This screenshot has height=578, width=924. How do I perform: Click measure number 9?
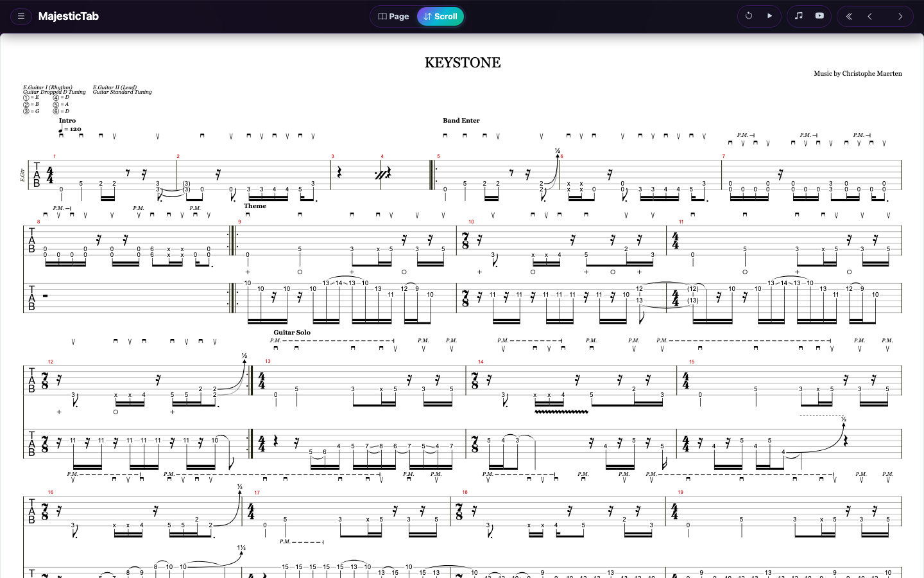click(x=240, y=222)
